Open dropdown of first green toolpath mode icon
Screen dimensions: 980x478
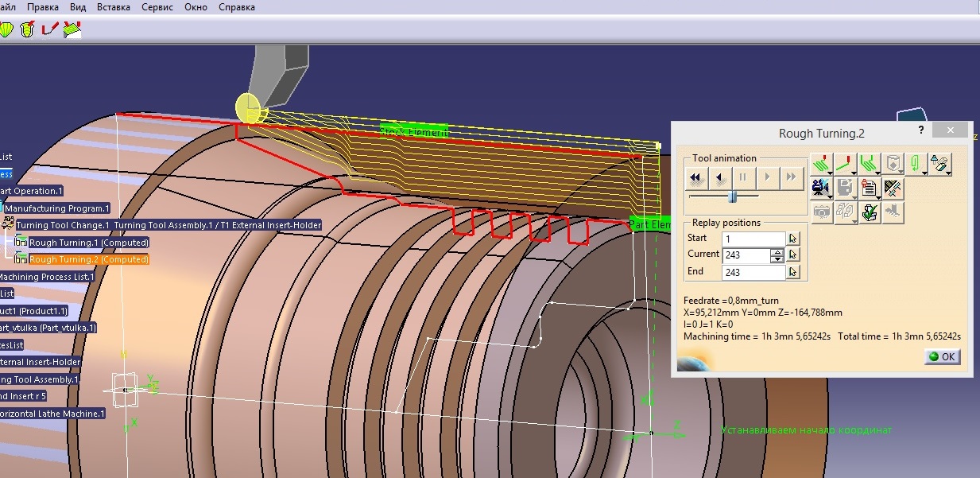point(830,173)
